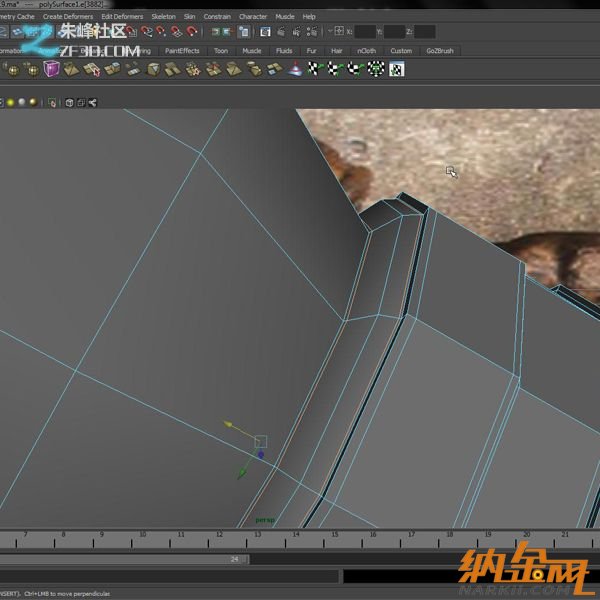Click the polygon tool icon with red cursor arrow
600x600 pixels.
(92, 69)
